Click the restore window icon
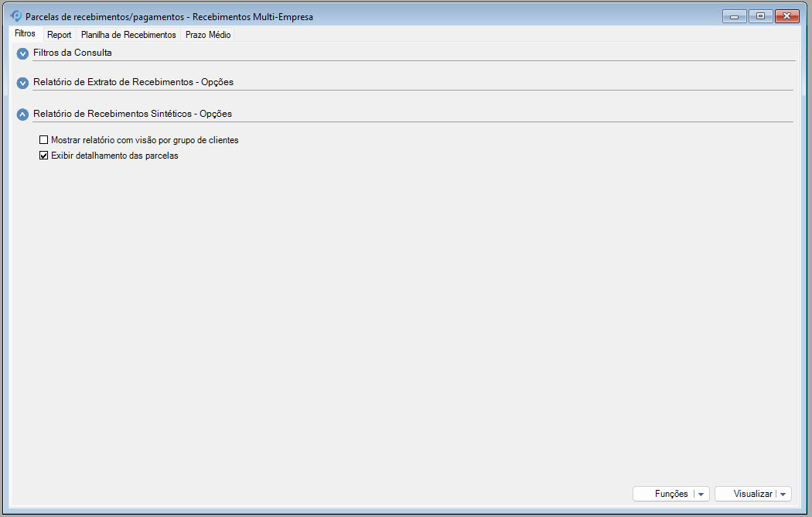 coord(760,15)
